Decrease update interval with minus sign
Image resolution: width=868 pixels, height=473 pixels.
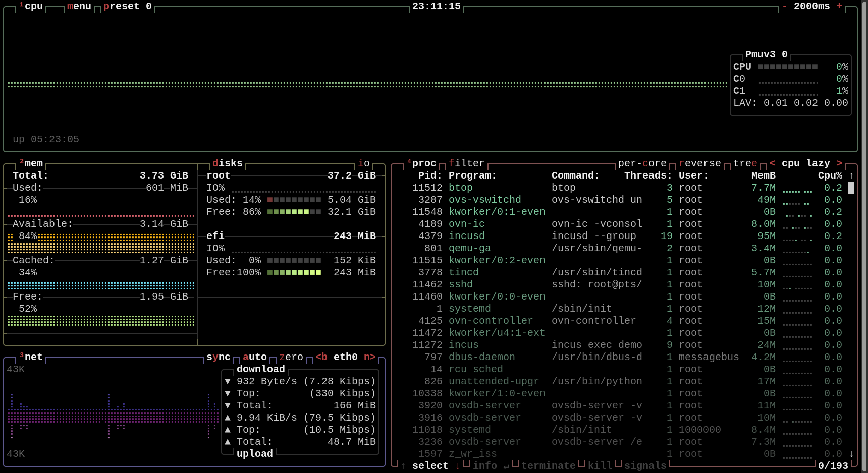coord(785,6)
